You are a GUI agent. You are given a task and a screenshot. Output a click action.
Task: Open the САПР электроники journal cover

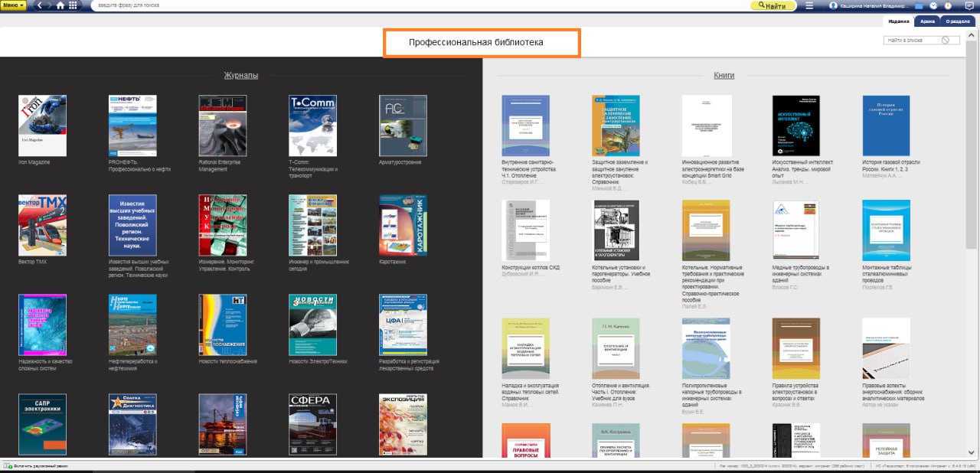click(x=42, y=424)
